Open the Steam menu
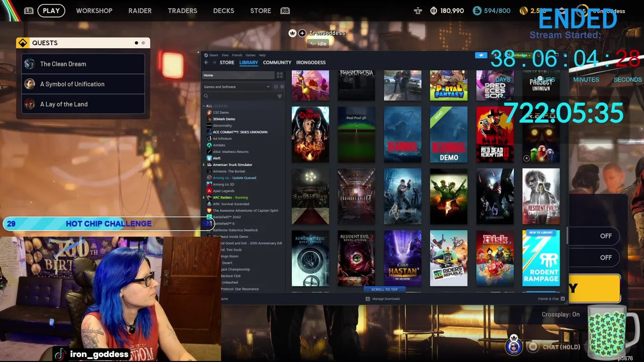Screen dimensions: 644x362 214,55
